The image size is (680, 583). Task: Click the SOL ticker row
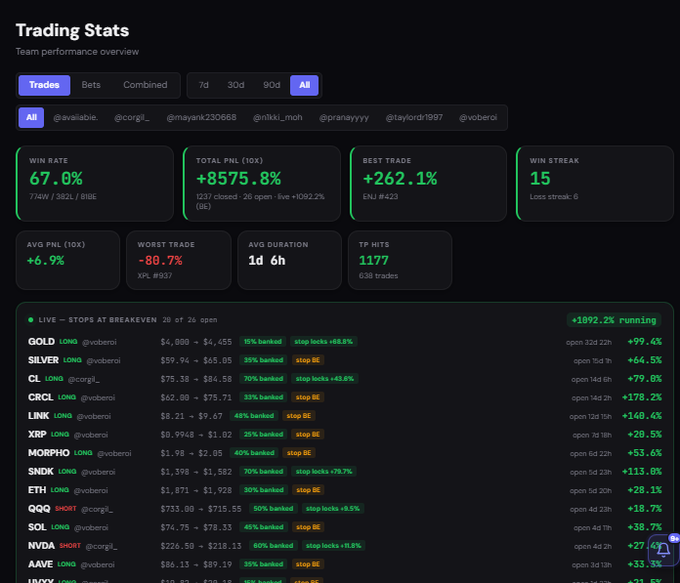[x=345, y=527]
